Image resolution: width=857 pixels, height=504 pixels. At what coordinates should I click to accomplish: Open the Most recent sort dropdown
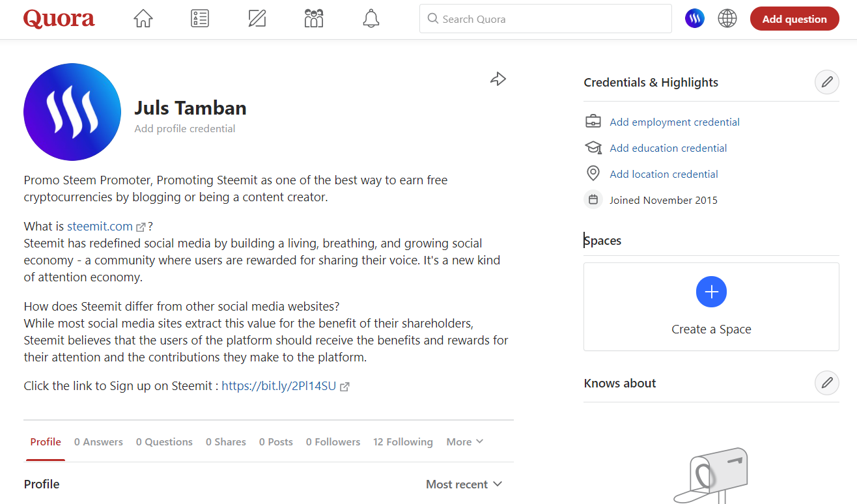coord(464,484)
